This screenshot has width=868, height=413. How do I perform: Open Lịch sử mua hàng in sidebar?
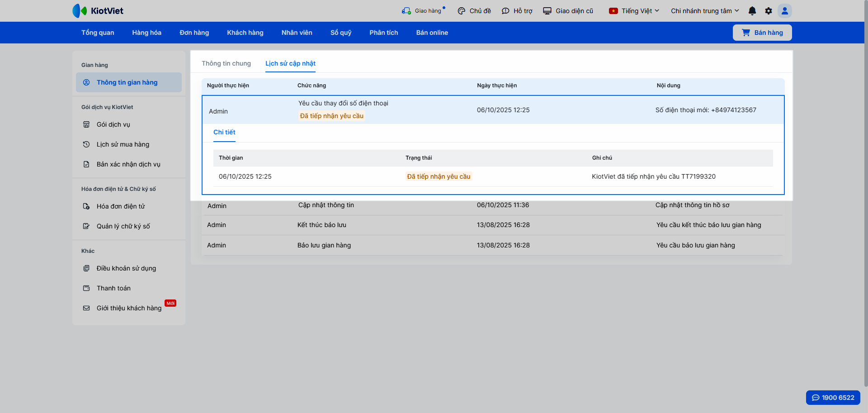coord(123,144)
